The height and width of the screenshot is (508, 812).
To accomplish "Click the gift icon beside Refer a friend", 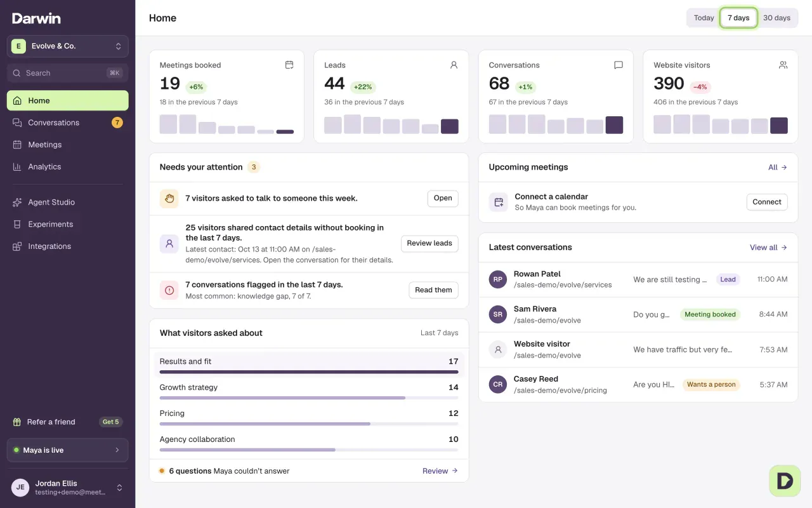I will pos(17,422).
